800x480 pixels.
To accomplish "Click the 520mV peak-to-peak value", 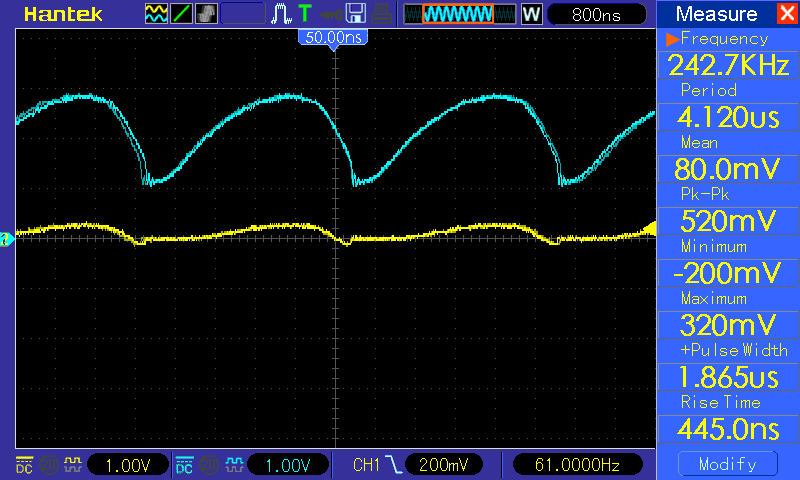I will tap(729, 221).
